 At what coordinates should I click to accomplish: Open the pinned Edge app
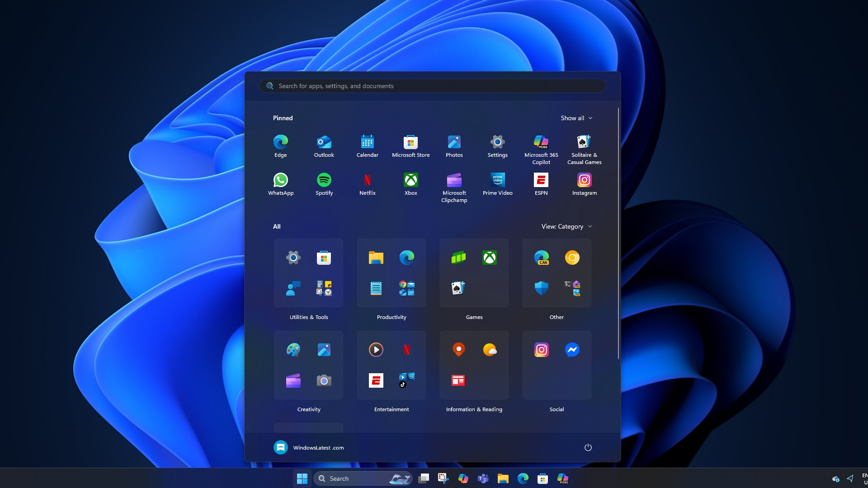coord(280,146)
